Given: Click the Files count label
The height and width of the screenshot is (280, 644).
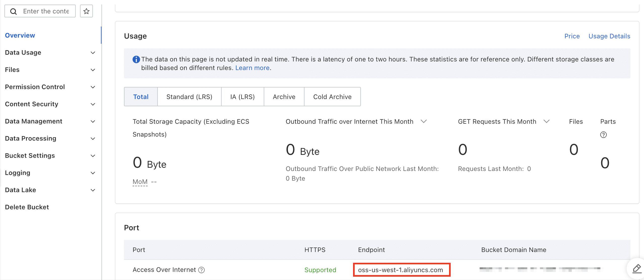Looking at the screenshot, I should click(576, 122).
